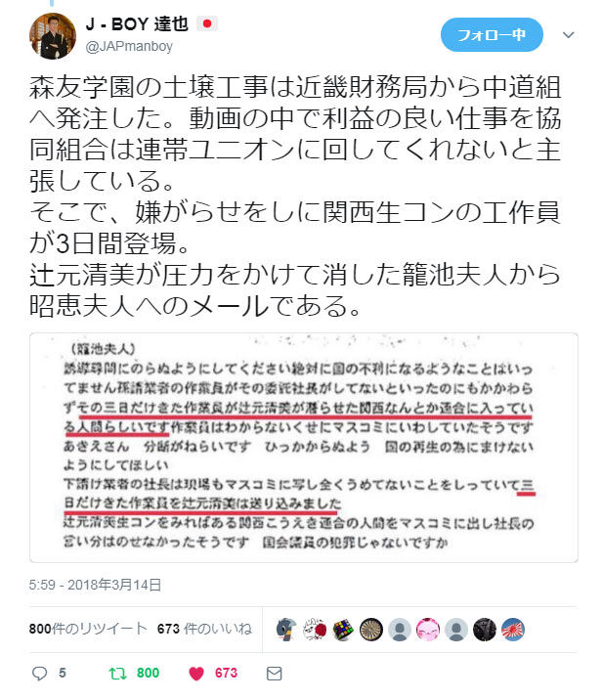
Task: Click the black liker avatar
Action: pyautogui.click(x=485, y=630)
